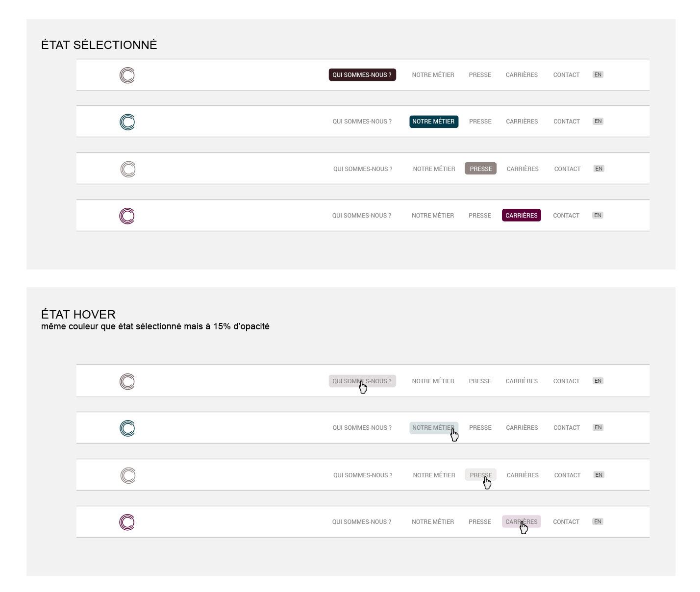Open CONTACT in navbar with solid grey PRESSE
Viewport: 700px width, 592px height.
pos(567,169)
